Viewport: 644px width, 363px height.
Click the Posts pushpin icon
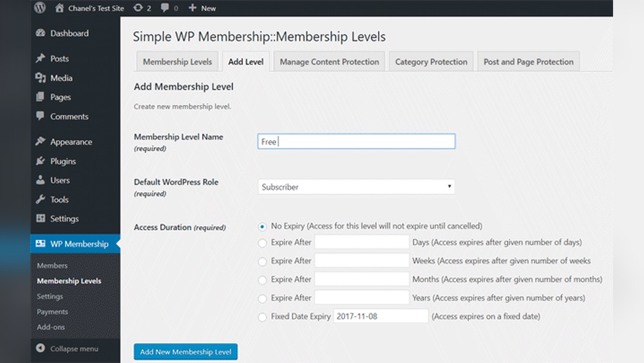click(x=41, y=59)
